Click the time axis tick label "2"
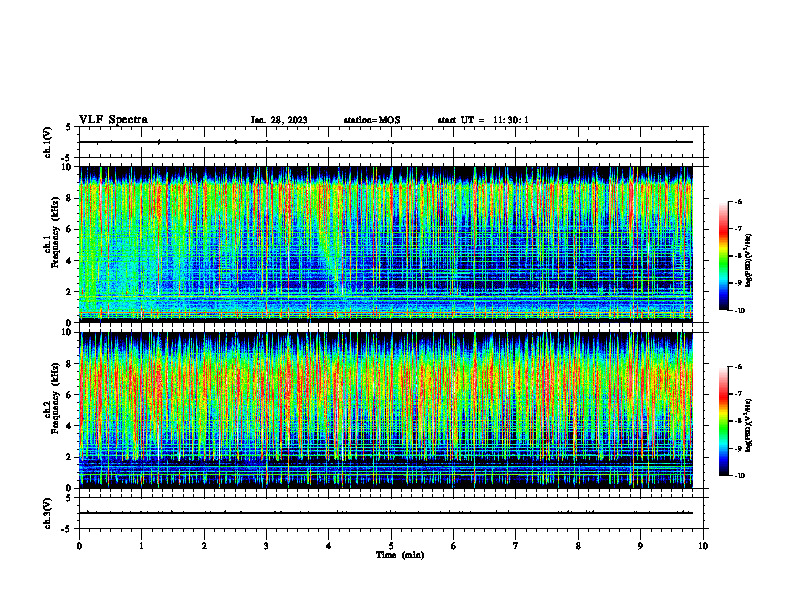 (204, 546)
